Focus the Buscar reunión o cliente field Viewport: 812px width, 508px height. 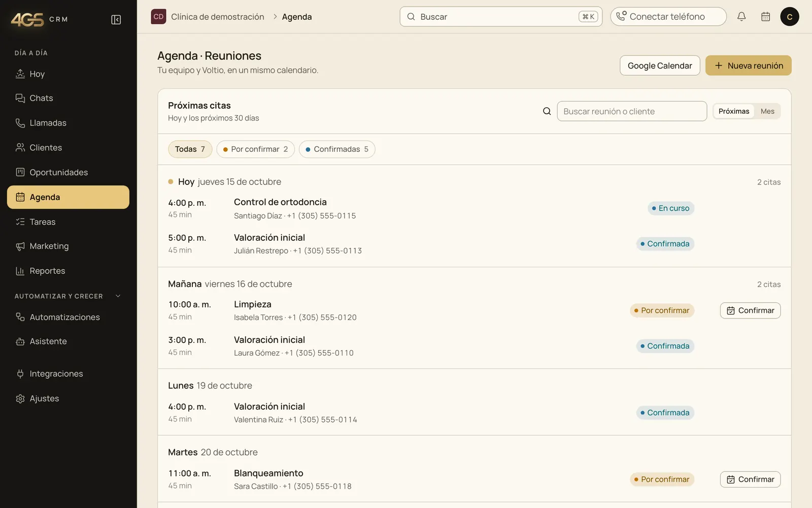tap(632, 111)
